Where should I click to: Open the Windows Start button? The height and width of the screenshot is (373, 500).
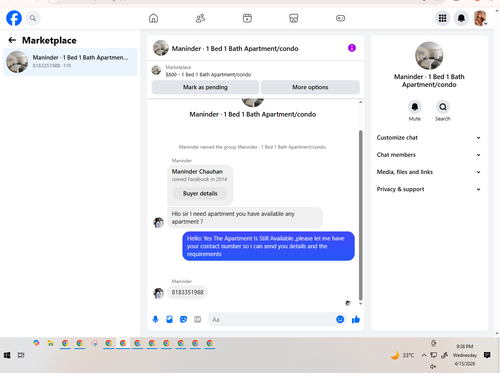pos(7,355)
